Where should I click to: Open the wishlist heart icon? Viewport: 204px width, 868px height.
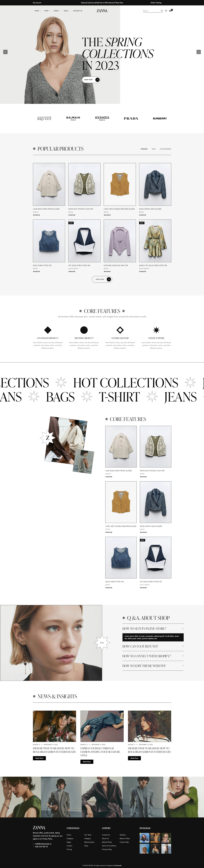pos(166,11)
